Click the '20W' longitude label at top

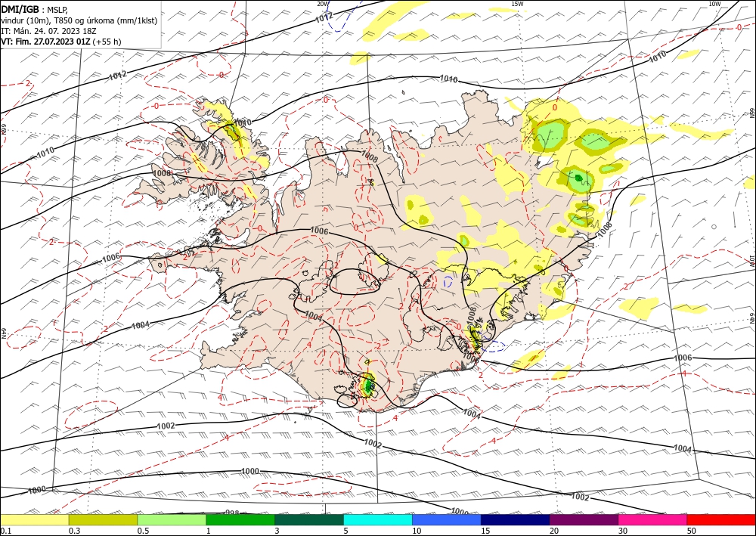[x=323, y=4]
